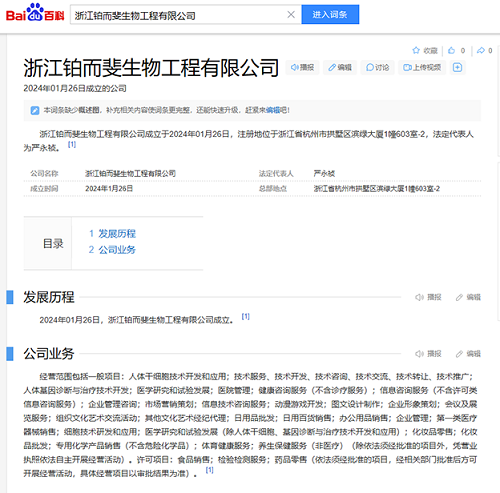Viewport: 500px width, 493px height.
Task: Click 编辑 in the 公司业务 section header
Action: (468, 354)
